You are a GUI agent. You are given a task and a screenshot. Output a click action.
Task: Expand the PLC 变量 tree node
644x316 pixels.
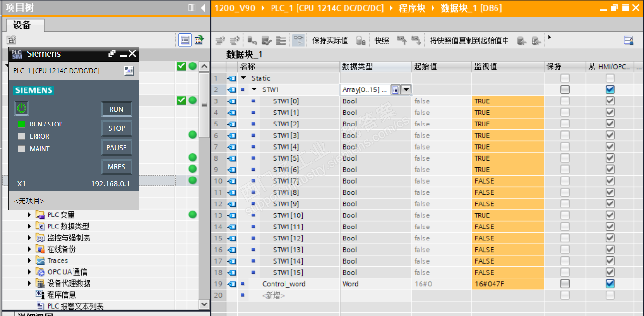pyautogui.click(x=30, y=215)
